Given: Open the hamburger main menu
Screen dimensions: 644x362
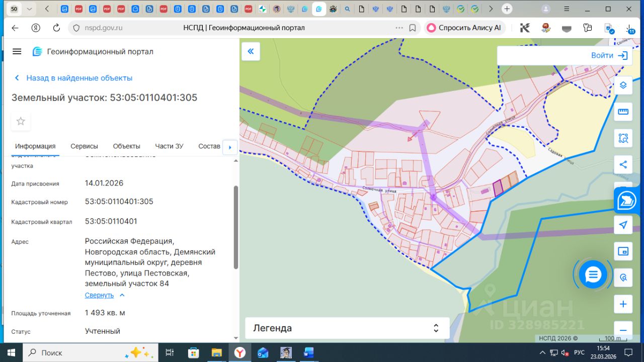Looking at the screenshot, I should 17,51.
